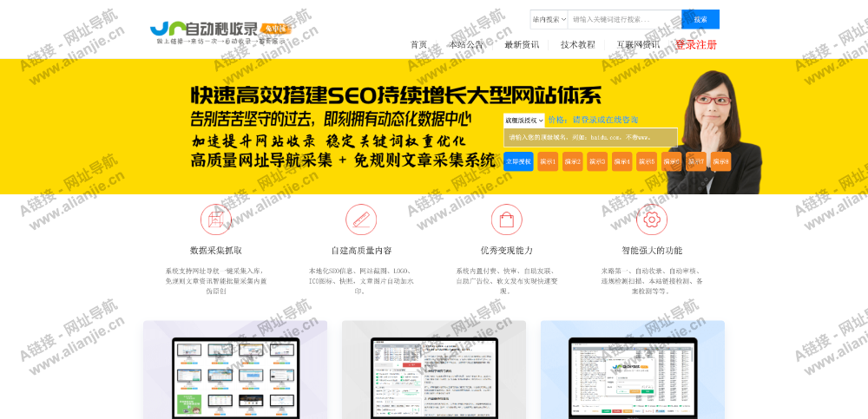This screenshot has height=419, width=868.
Task: Go to 首页 in the navigation
Action: 418,45
